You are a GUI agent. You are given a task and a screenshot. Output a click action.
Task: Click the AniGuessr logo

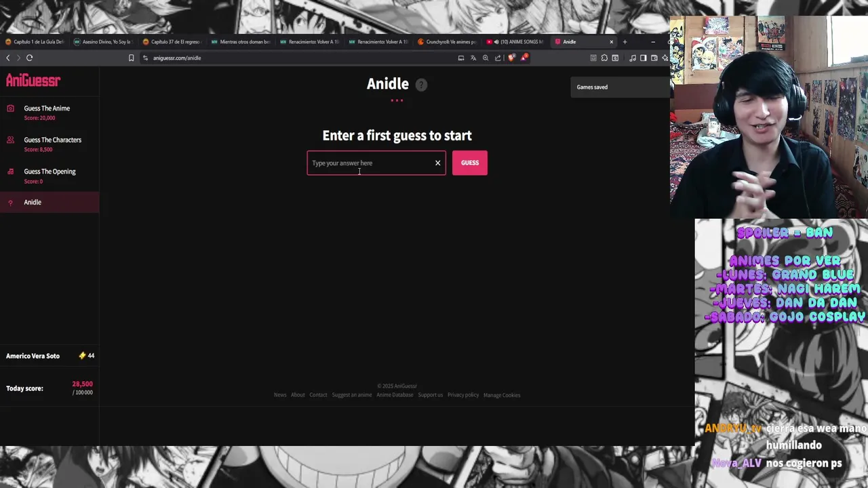coord(33,81)
